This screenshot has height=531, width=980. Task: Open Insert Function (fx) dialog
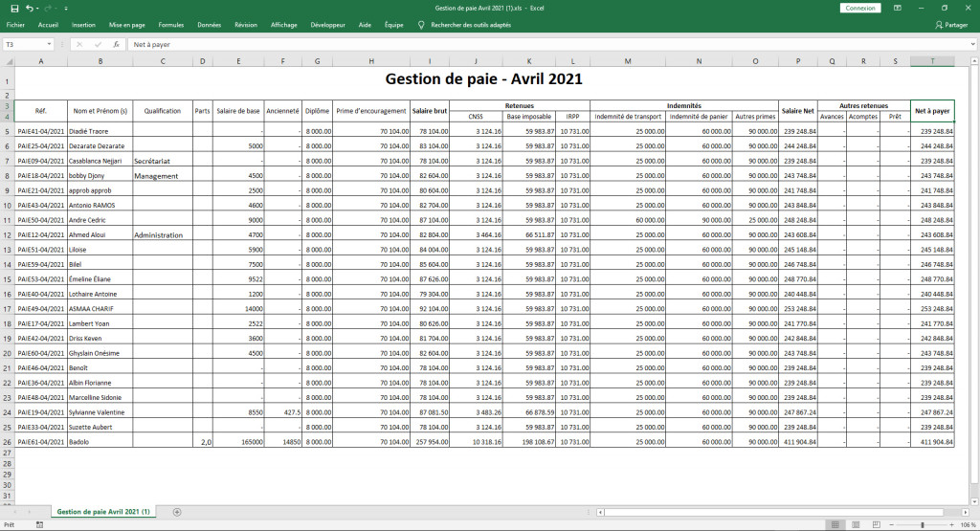[116, 44]
